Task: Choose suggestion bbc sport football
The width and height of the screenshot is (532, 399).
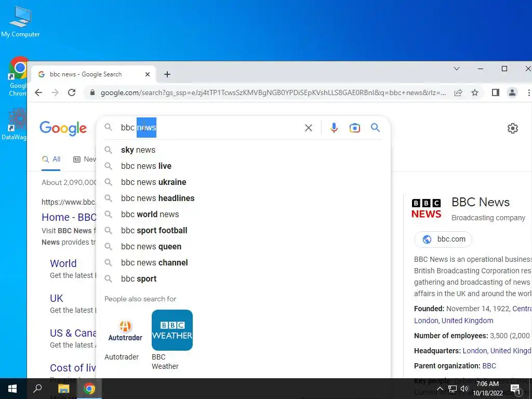Action: pos(243,230)
